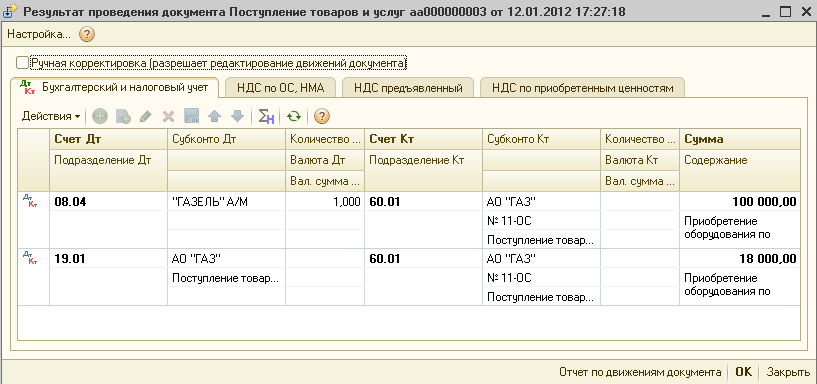Click the move up arrow icon

[214, 116]
